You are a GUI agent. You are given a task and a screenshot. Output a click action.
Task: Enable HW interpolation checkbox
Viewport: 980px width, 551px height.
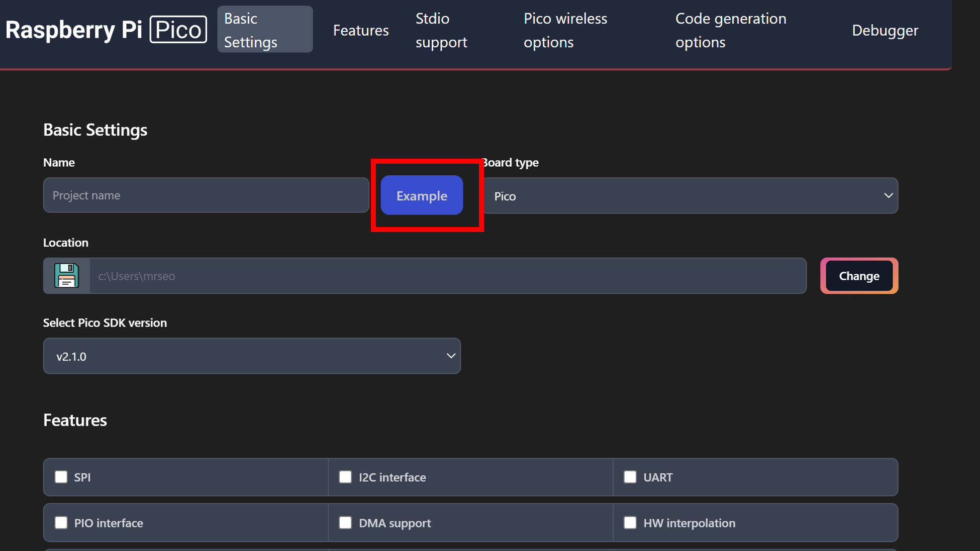click(630, 522)
